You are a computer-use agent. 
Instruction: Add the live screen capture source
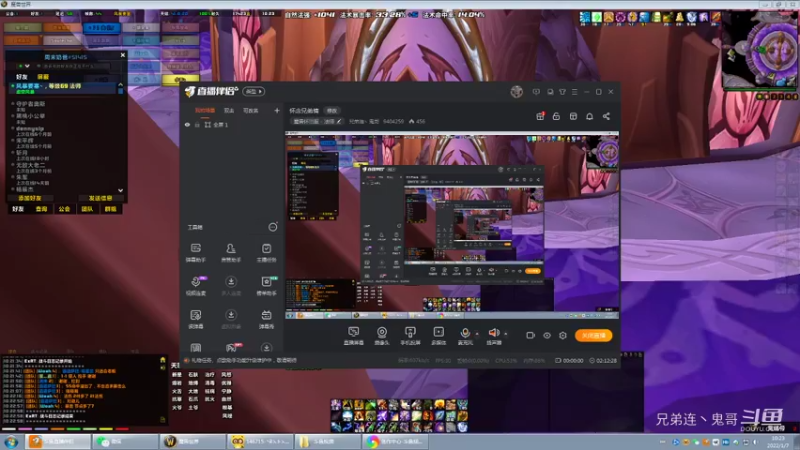pyautogui.click(x=353, y=336)
